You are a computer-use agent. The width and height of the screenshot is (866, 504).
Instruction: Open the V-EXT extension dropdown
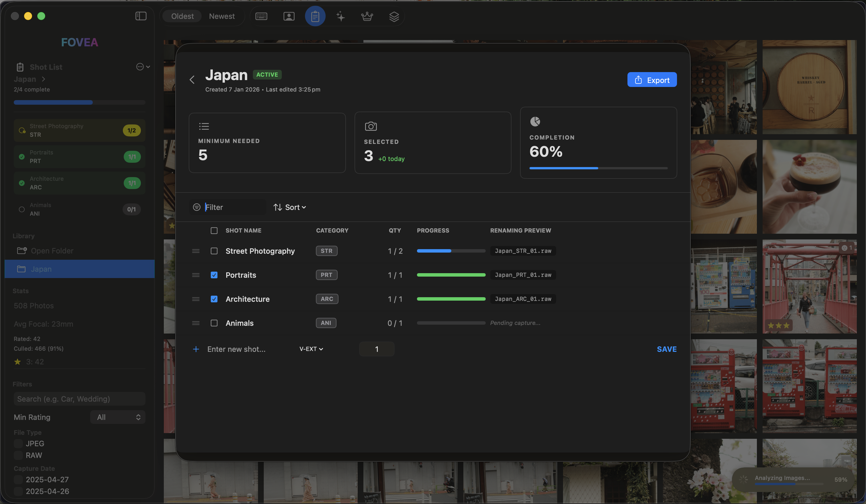310,349
